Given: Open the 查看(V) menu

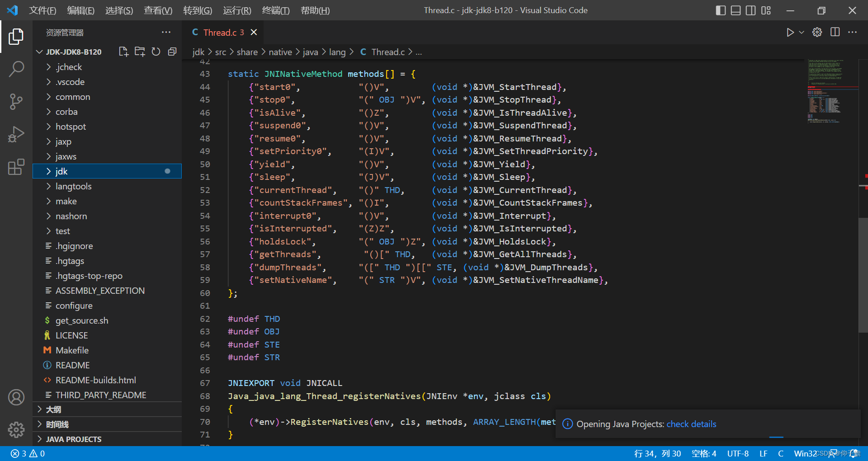Looking at the screenshot, I should pos(158,10).
